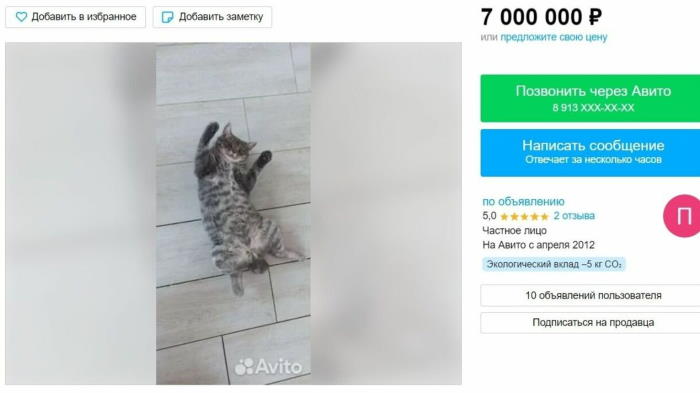Screen dimensions: 700x393
Task: Click Добавить заметку button
Action: [212, 17]
